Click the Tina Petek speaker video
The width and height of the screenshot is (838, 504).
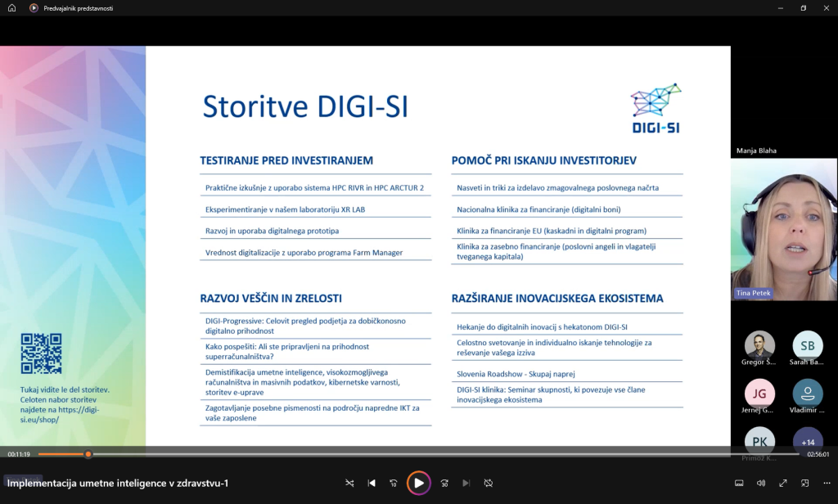click(x=784, y=229)
